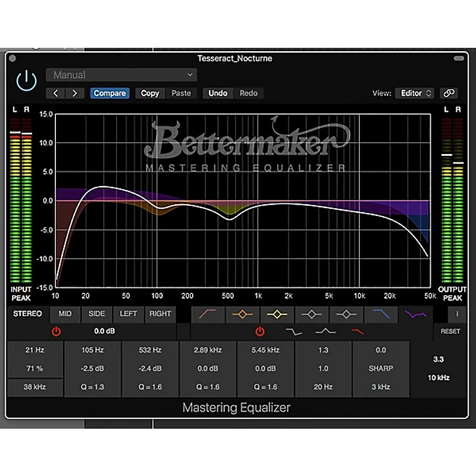Click the 3 kHz value
The height and width of the screenshot is (476, 476).
[x=381, y=387]
